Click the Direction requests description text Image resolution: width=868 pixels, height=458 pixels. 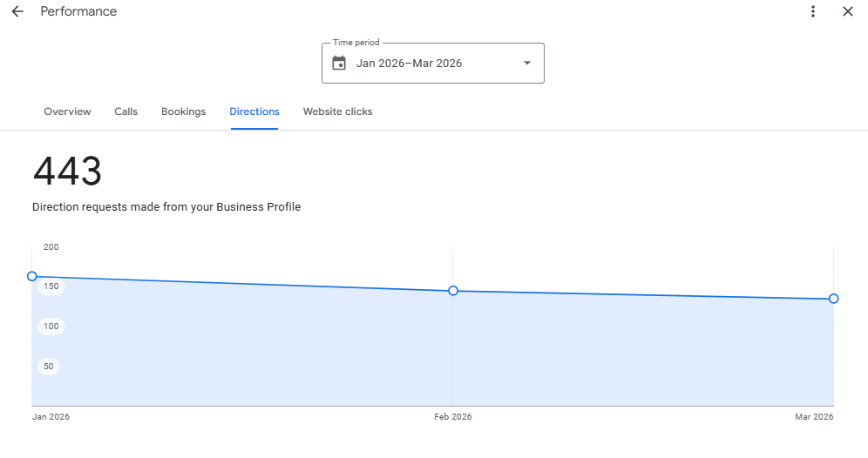[x=166, y=207]
